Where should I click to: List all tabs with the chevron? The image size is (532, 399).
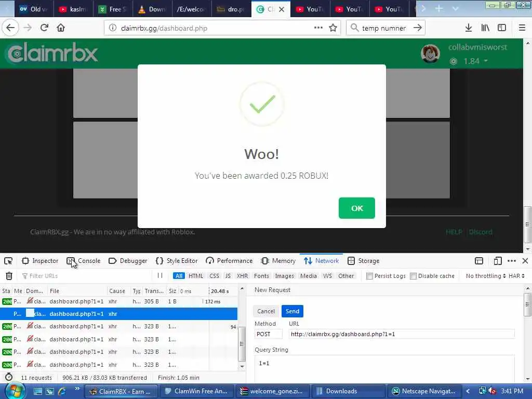coord(455,9)
